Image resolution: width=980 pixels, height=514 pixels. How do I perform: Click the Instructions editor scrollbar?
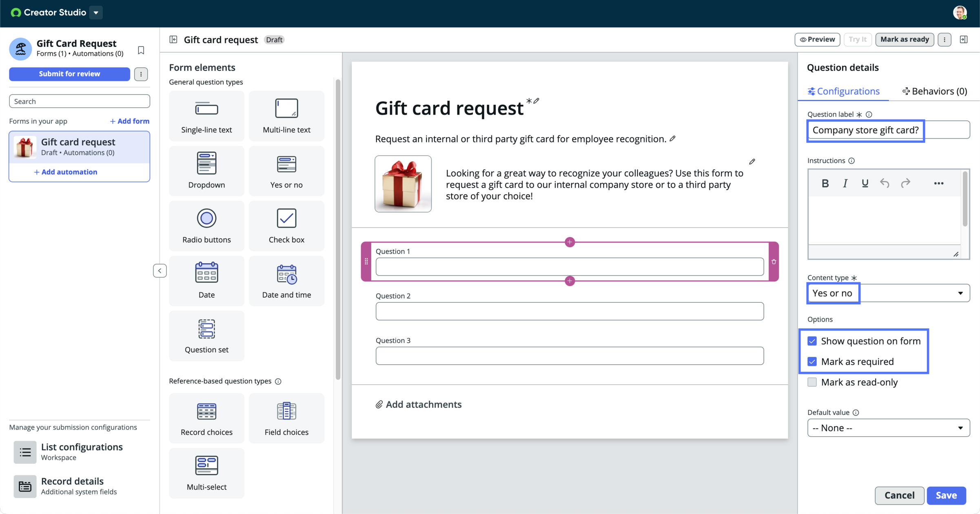pos(965,199)
